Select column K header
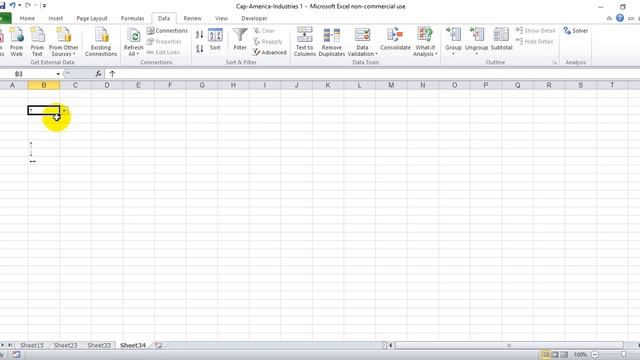Image resolution: width=640 pixels, height=360 pixels. (x=328, y=85)
